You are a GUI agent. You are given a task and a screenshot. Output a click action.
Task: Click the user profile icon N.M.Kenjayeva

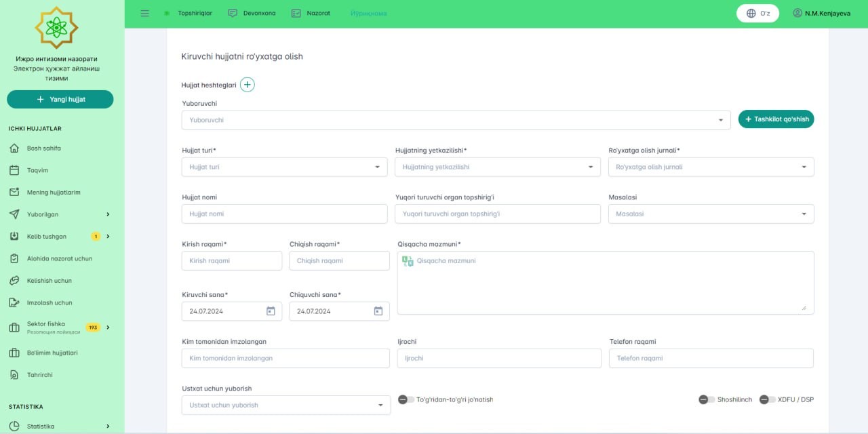tap(797, 14)
